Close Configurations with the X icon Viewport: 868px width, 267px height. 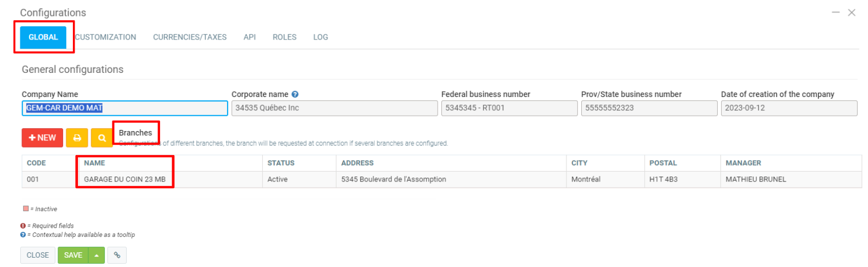[x=852, y=13]
